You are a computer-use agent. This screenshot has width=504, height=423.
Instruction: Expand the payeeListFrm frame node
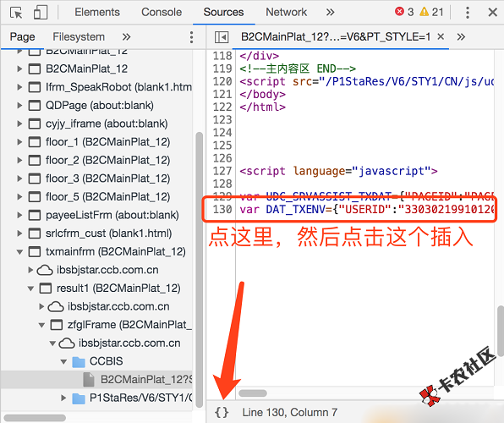coord(19,215)
